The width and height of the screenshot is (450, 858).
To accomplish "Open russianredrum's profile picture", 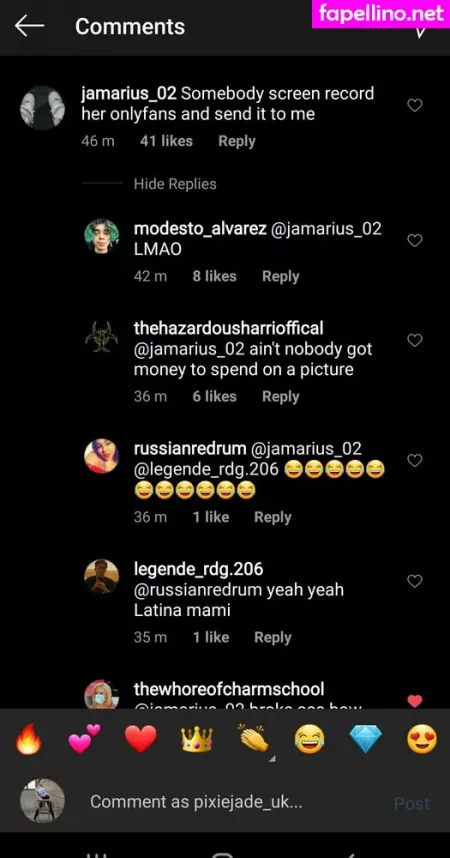I will point(101,456).
